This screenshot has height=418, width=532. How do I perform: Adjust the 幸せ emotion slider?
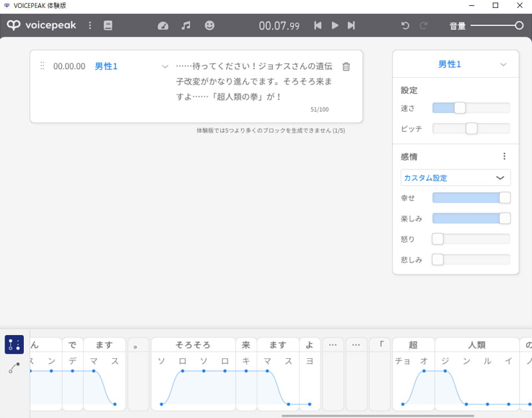471,197
